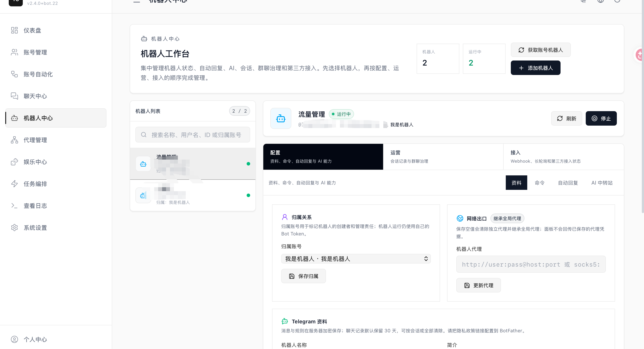Click the plus icon in 添加机器人

(x=521, y=68)
